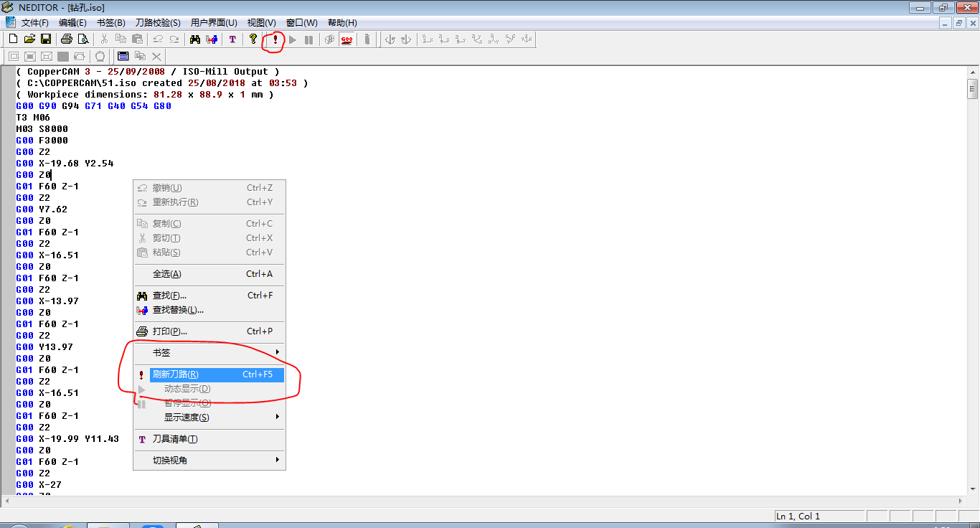Open tool list via purple T toolbar icon
This screenshot has width=980, height=528.
coord(232,39)
